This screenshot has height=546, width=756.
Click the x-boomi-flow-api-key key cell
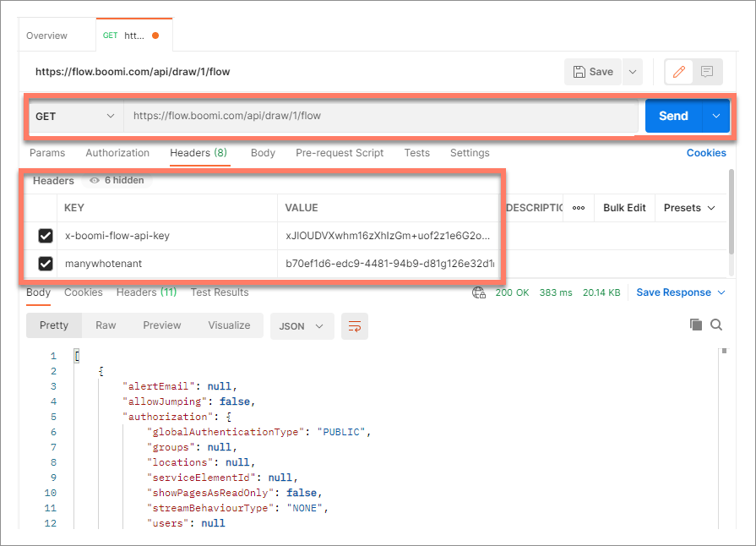(x=166, y=236)
